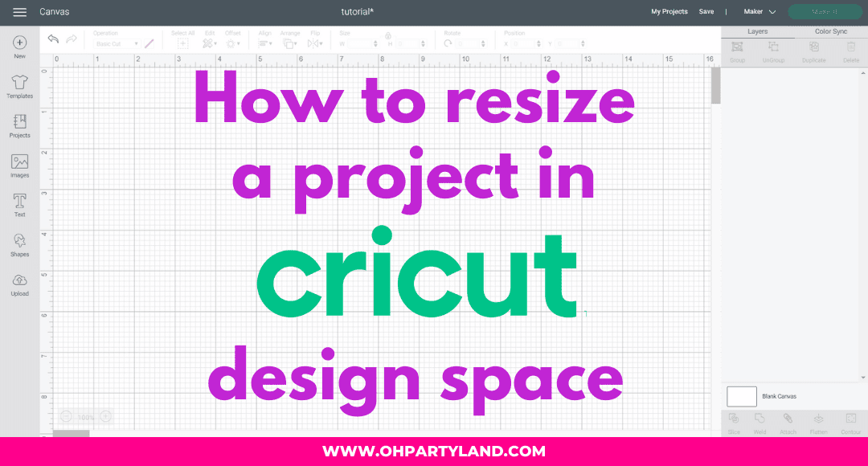Redo the last action
The image size is (868, 466).
tap(72, 39)
